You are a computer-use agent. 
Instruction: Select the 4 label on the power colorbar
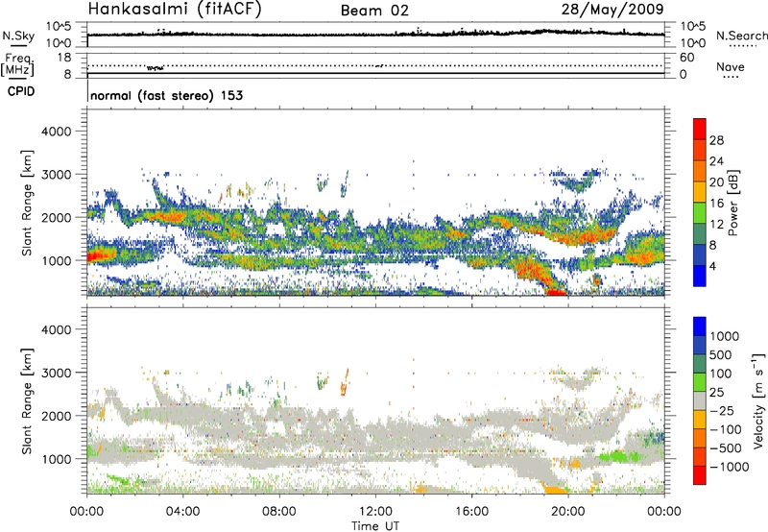(x=712, y=267)
